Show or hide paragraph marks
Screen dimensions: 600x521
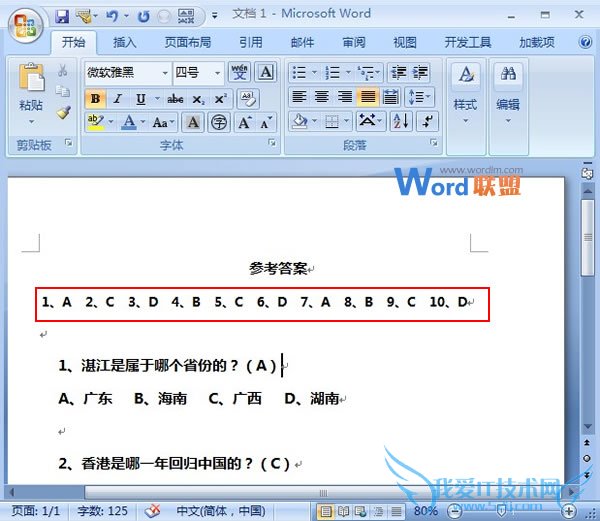427,122
